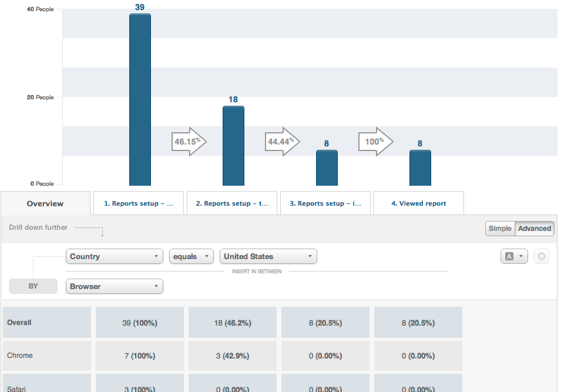Toggle Advanced filter mode
This screenshot has width=561, height=392.
point(534,229)
